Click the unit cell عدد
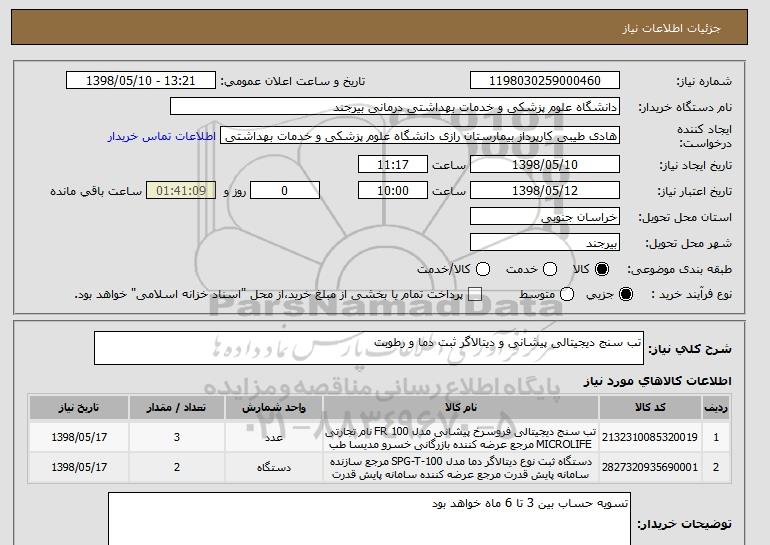770x545 pixels. pos(274,437)
